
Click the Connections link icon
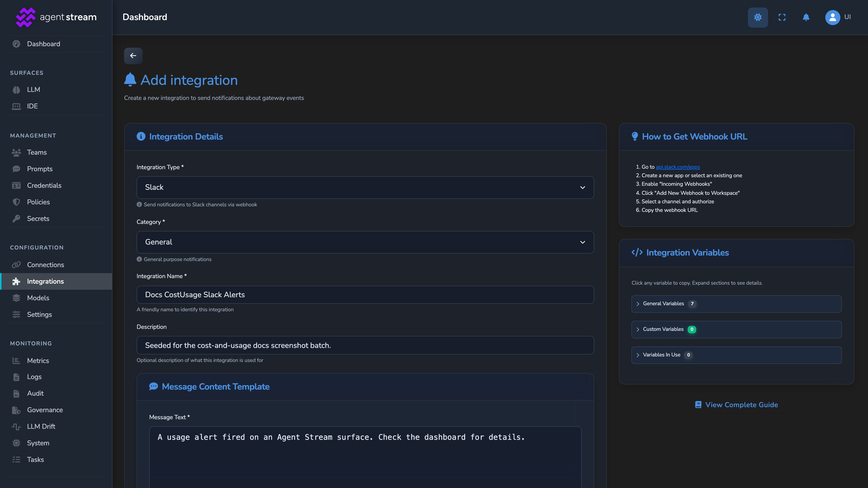point(16,265)
